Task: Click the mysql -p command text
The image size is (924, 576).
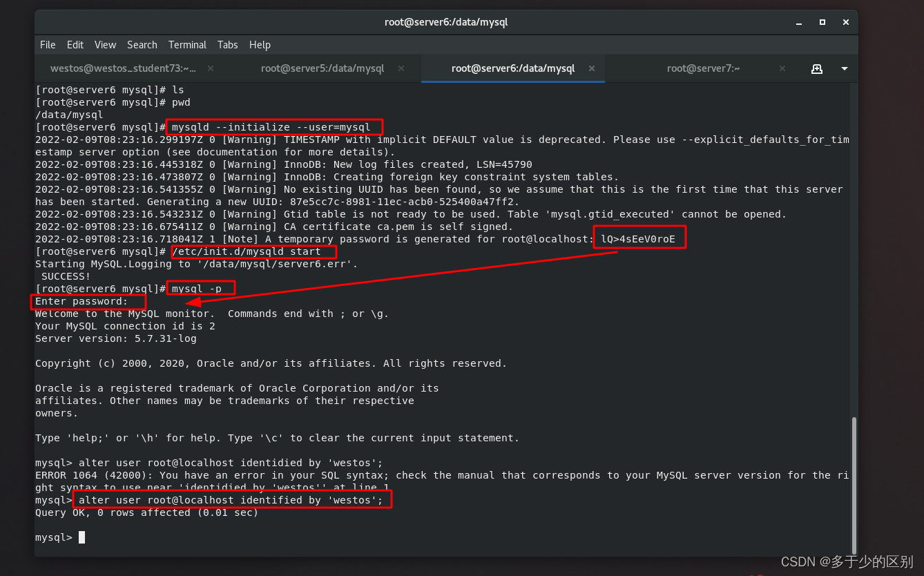Action: click(197, 289)
